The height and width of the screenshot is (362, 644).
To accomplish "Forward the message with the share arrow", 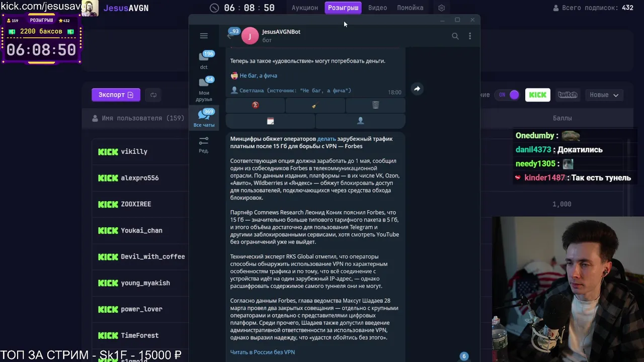I will click(417, 88).
